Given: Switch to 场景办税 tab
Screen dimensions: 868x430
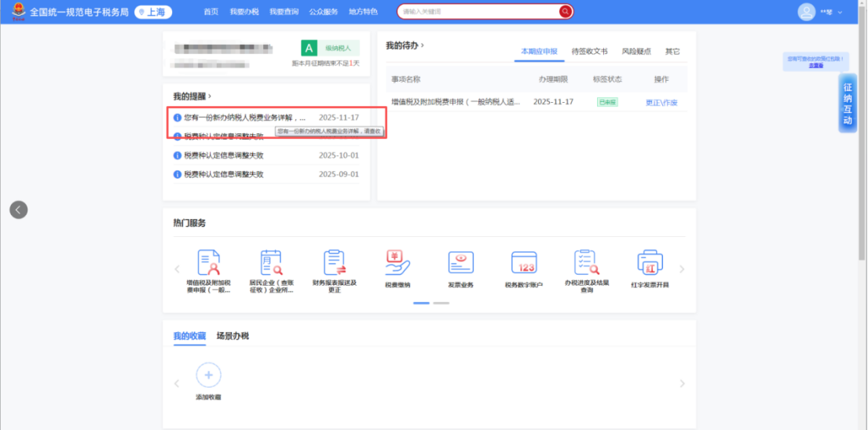Looking at the screenshot, I should click(233, 336).
